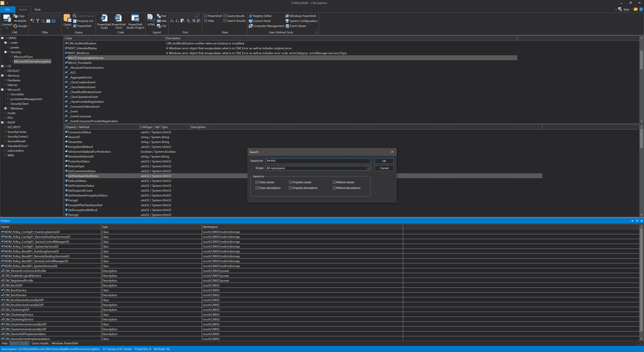Click the Connect icon in CIM group
Viewport: 644px width, 352px height.
[7, 18]
